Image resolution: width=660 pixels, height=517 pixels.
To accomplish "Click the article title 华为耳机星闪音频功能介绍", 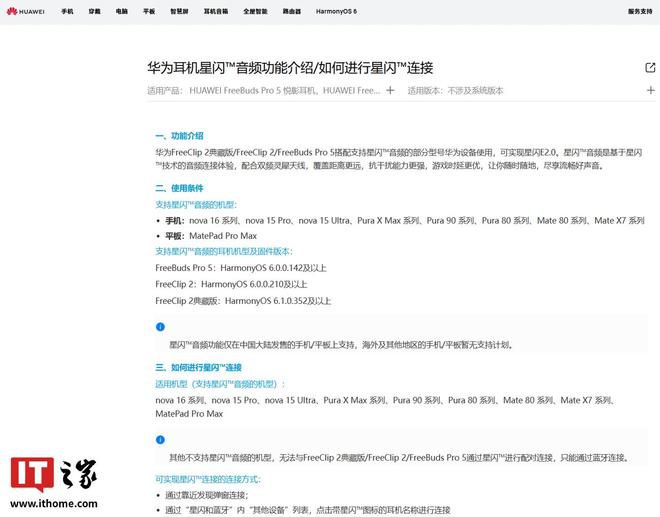I will tap(290, 68).
